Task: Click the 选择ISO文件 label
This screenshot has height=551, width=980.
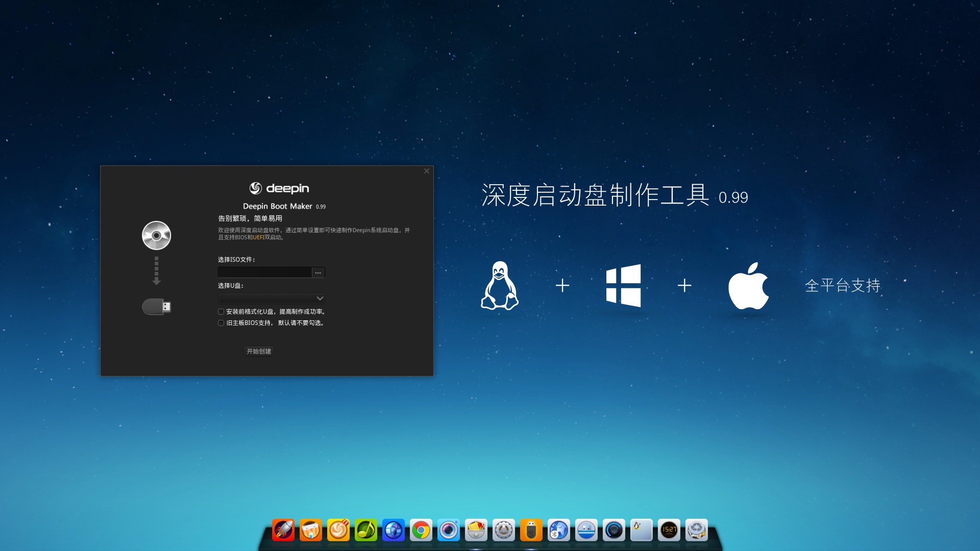Action: pyautogui.click(x=236, y=260)
